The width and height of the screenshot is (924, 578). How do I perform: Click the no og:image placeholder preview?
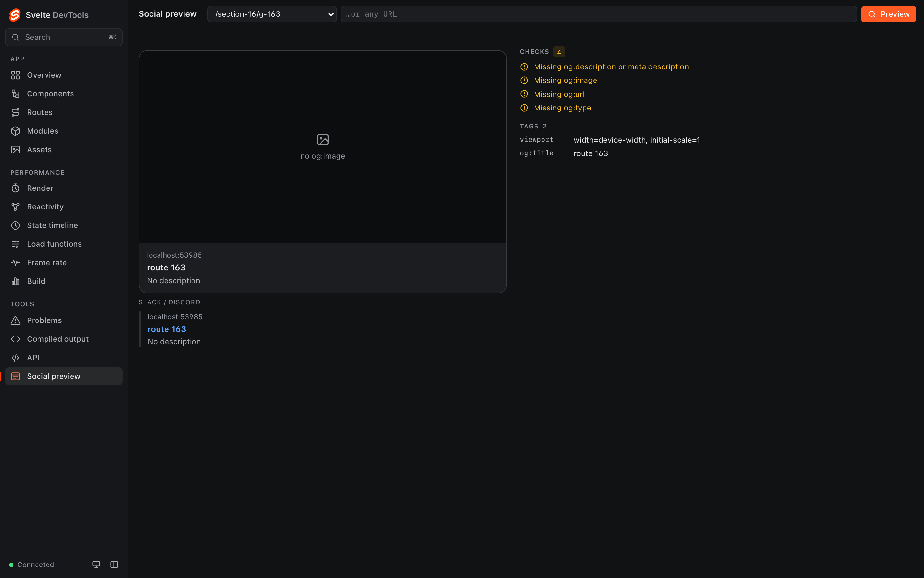[x=323, y=147]
